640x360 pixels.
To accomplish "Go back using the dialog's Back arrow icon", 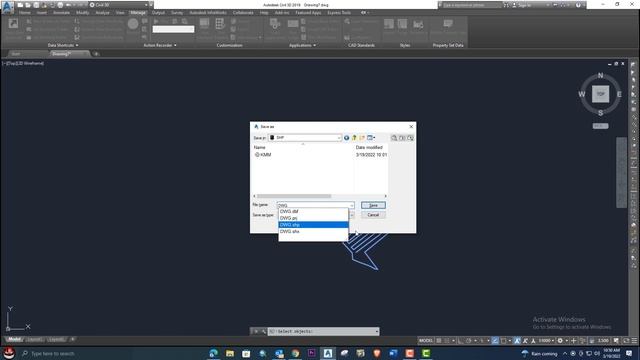I will click(x=346, y=138).
